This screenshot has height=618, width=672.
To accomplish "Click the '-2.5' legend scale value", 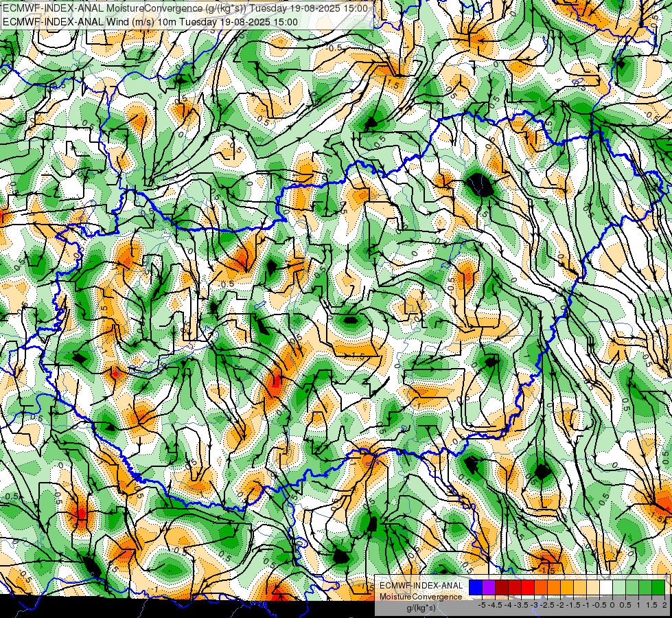I will pyautogui.click(x=548, y=605).
